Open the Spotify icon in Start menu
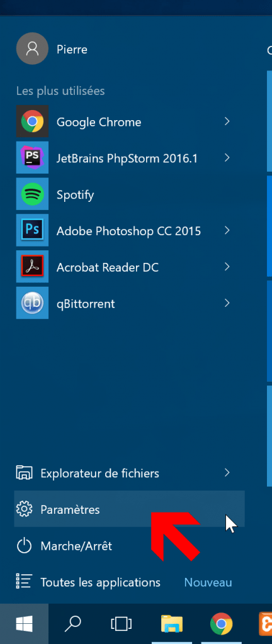 pos(32,194)
